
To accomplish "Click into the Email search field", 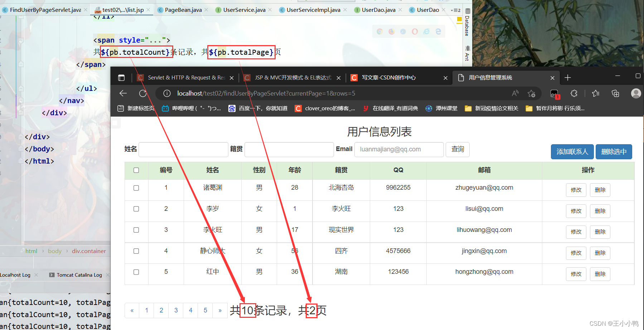I will 399,149.
